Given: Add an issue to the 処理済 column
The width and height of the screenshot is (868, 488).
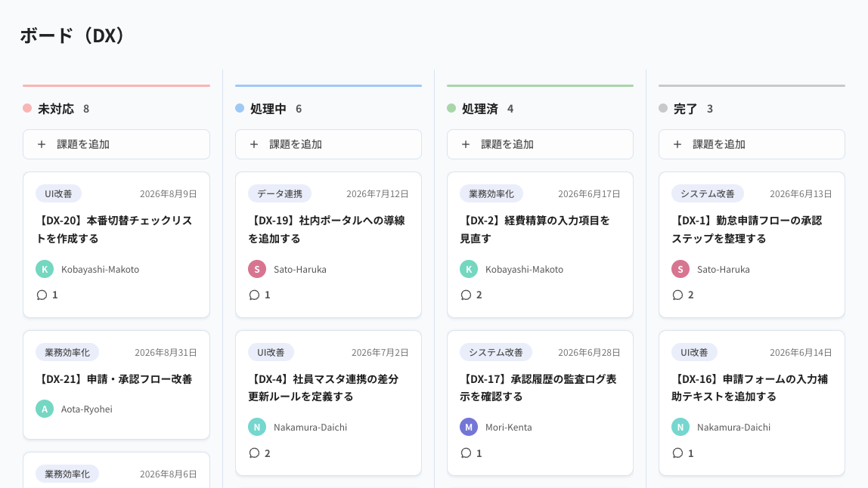Looking at the screenshot, I should (541, 144).
